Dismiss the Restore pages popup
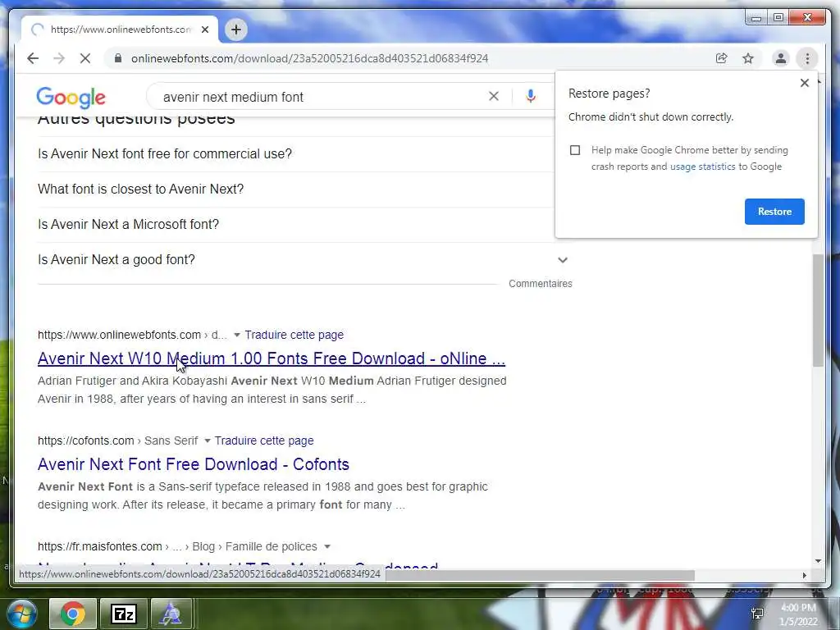Viewport: 840px width, 630px height. click(804, 83)
